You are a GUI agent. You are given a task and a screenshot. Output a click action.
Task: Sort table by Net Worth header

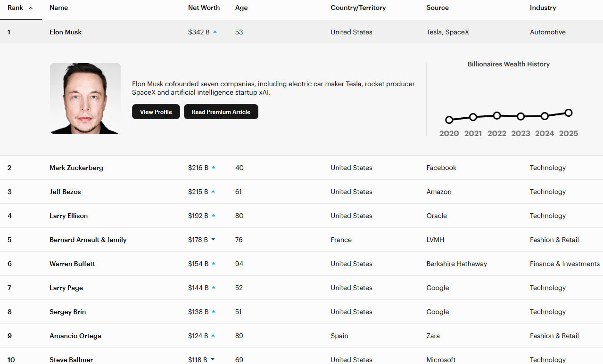coord(204,8)
